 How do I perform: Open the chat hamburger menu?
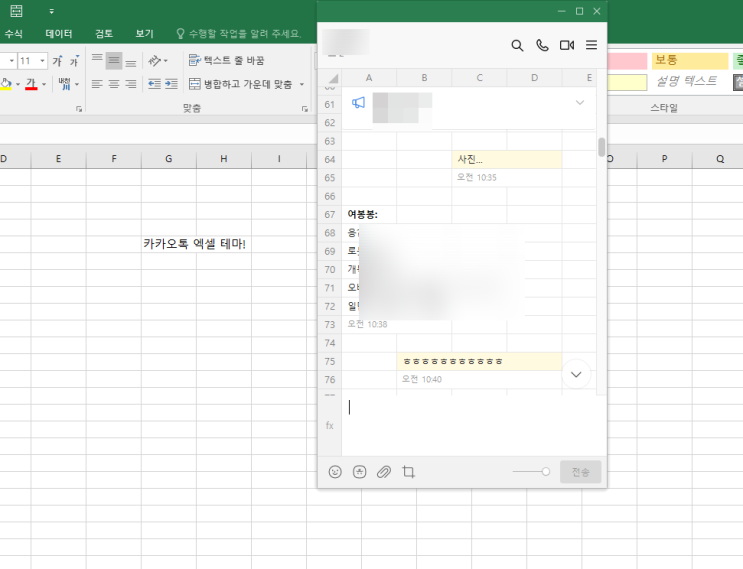[x=591, y=45]
